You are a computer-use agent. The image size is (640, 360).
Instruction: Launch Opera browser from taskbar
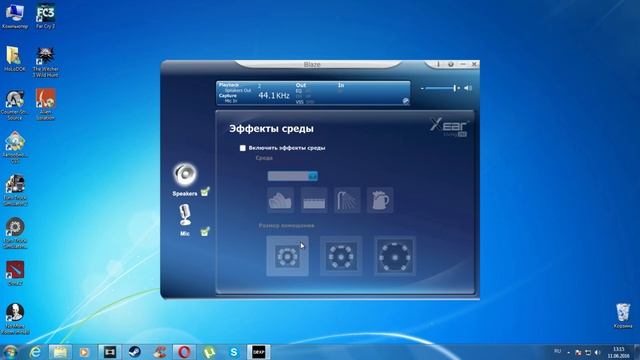[184, 352]
